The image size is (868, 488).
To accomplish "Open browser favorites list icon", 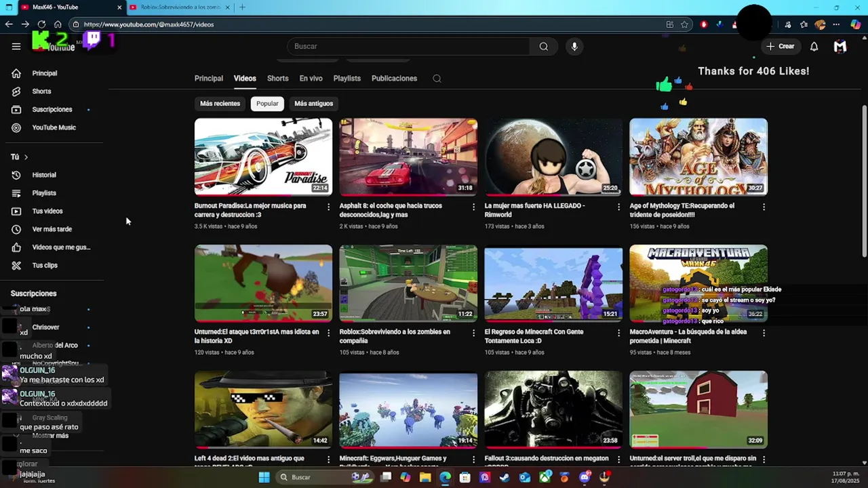I will point(804,24).
